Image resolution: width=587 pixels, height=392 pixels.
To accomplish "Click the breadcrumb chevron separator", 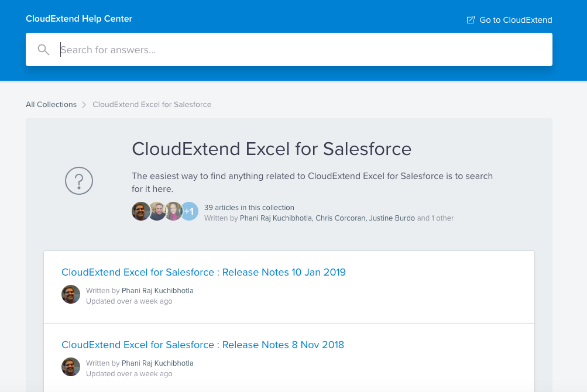I will coord(84,105).
